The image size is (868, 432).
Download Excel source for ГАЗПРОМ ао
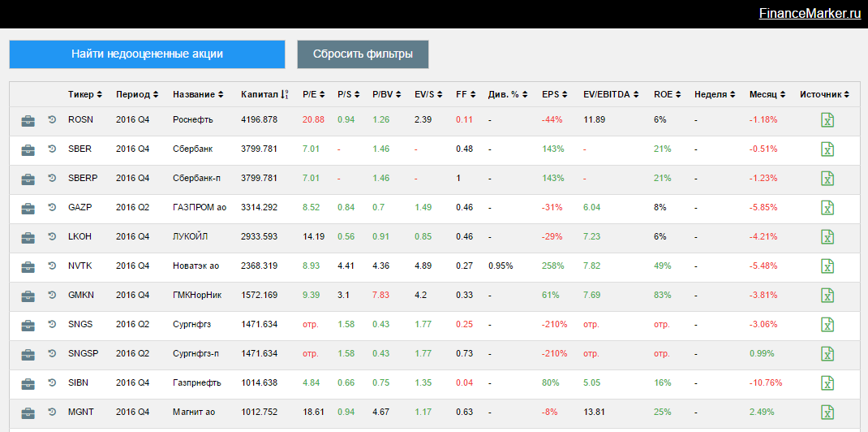point(827,208)
